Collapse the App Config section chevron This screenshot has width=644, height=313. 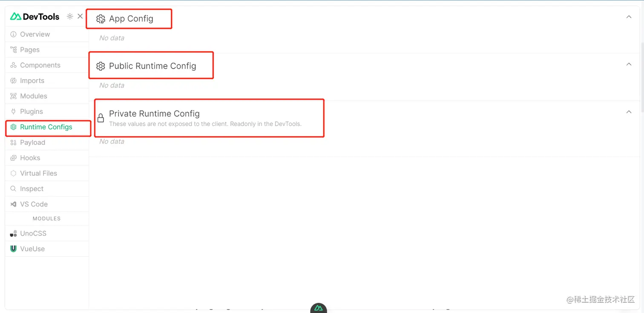click(629, 17)
